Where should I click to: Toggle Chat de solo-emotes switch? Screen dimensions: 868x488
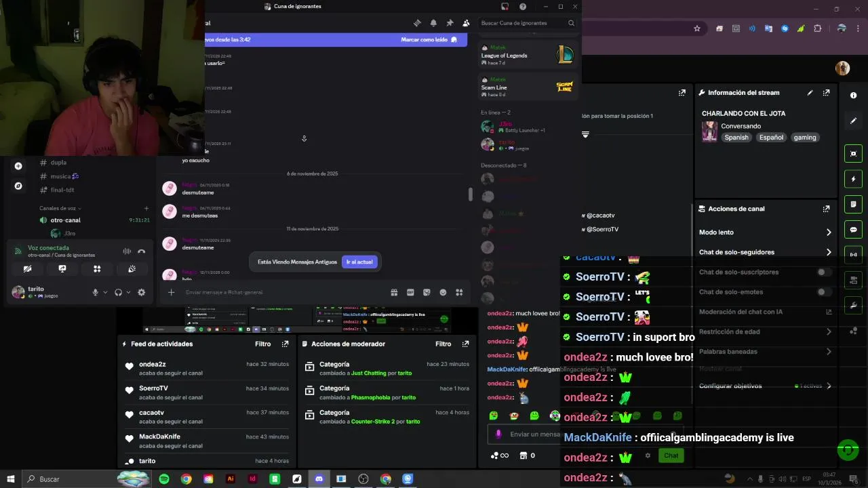coord(824,292)
